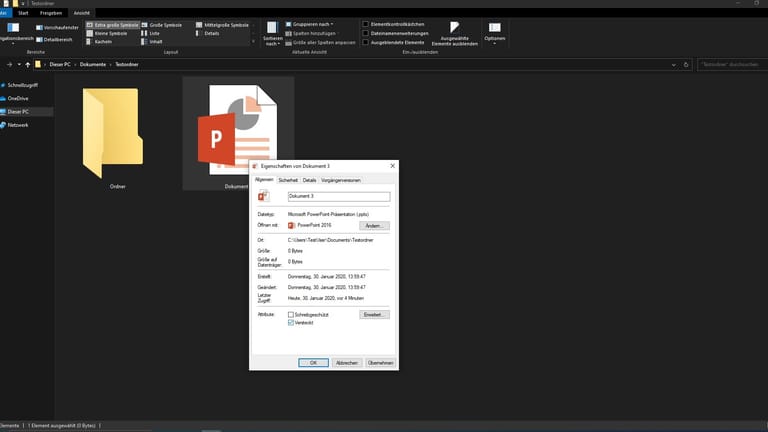The height and width of the screenshot is (432, 768).
Task: Click the forward navigation arrow
Action: click(9, 65)
